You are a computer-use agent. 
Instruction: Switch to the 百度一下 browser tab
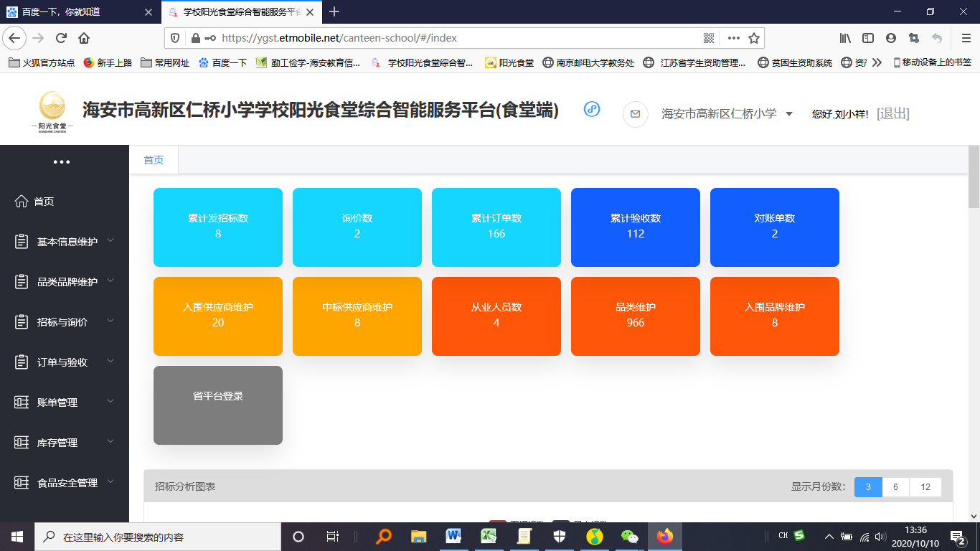coord(79,11)
